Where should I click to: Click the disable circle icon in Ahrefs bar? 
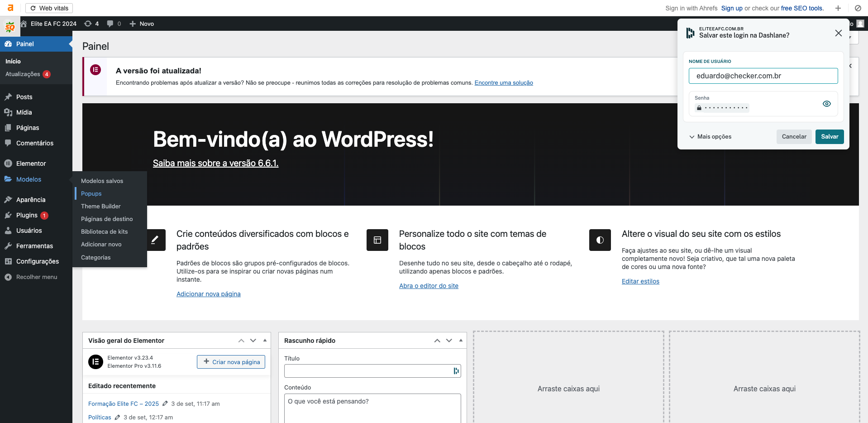coord(858,8)
